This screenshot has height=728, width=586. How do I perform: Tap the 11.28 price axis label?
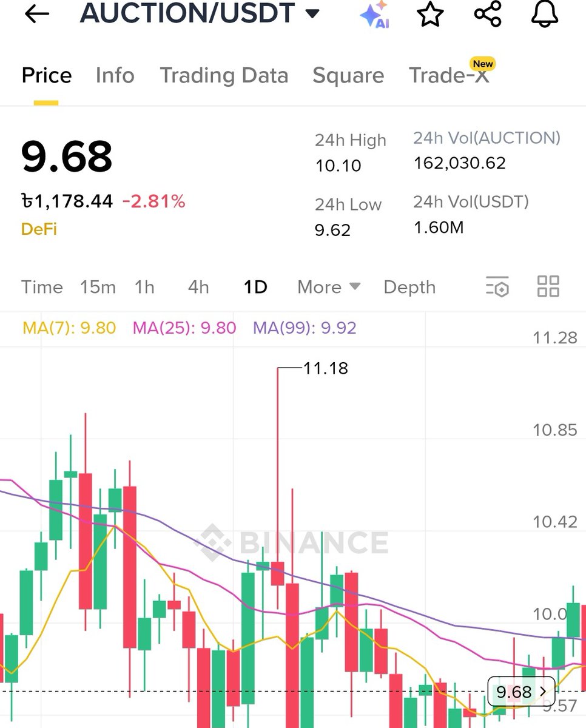[555, 338]
